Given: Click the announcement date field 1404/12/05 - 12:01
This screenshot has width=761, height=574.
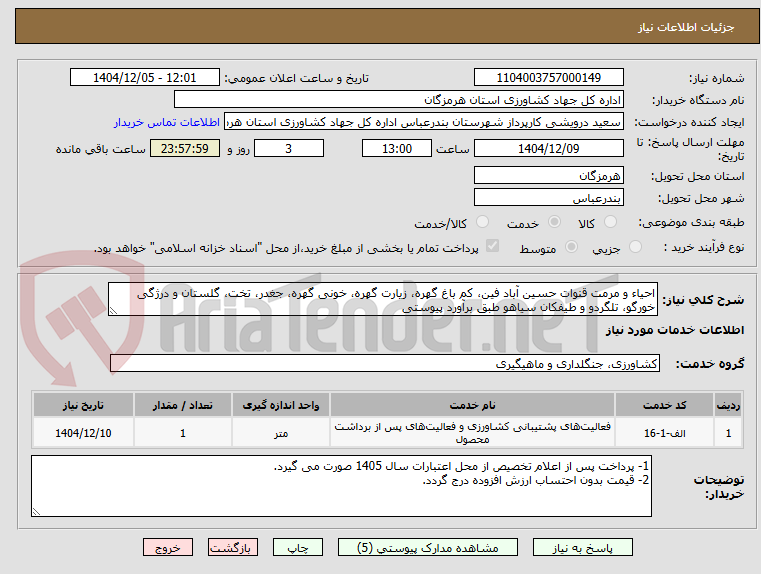Looking at the screenshot, I should [x=145, y=78].
